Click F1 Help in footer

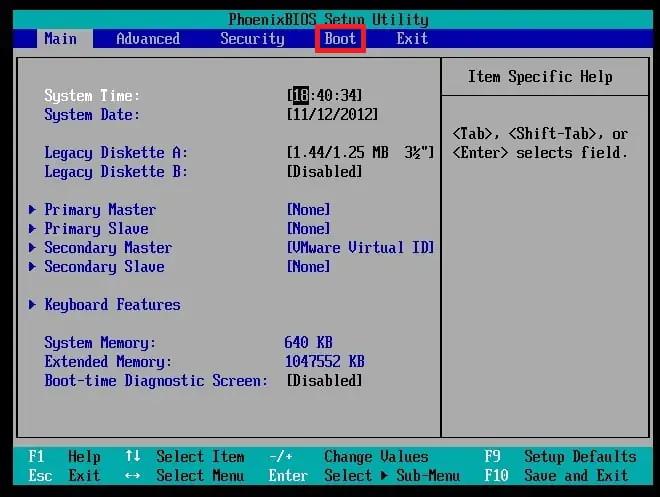tap(64, 457)
